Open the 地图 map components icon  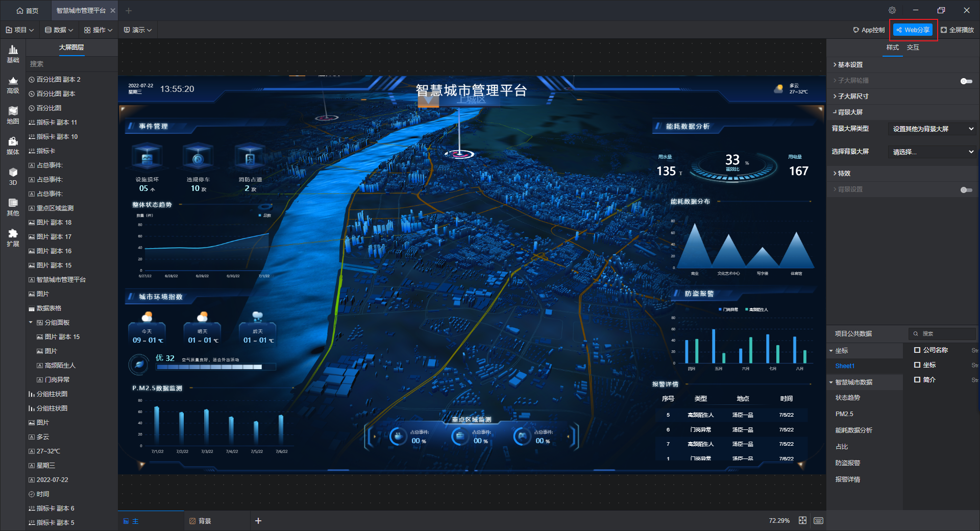pyautogui.click(x=13, y=115)
